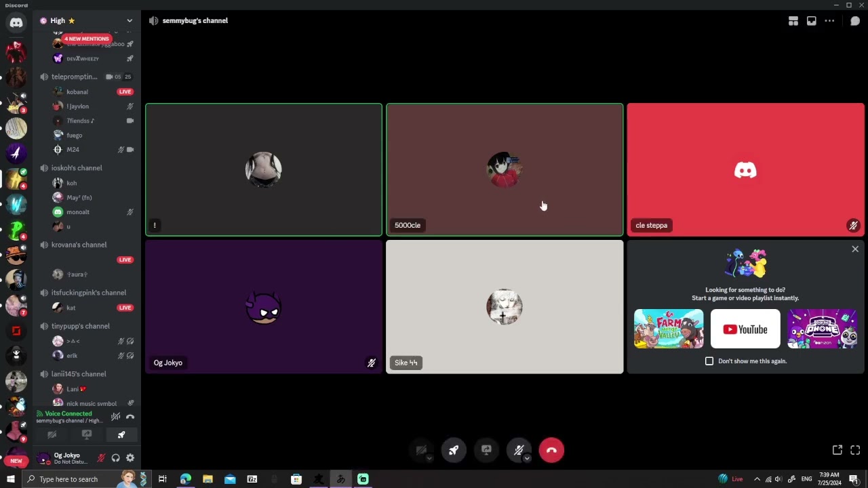Screen dimensions: 868x488
Task: Join krovana's channel voice channel
Action: [x=79, y=245]
